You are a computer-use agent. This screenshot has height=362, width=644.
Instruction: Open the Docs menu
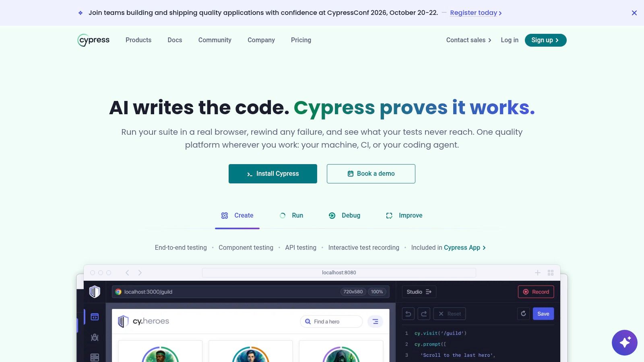pos(175,40)
